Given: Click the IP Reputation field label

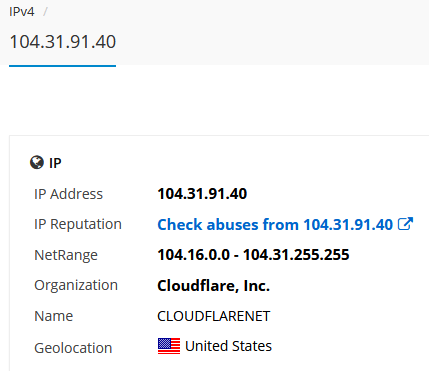Looking at the screenshot, I should coord(78,224).
